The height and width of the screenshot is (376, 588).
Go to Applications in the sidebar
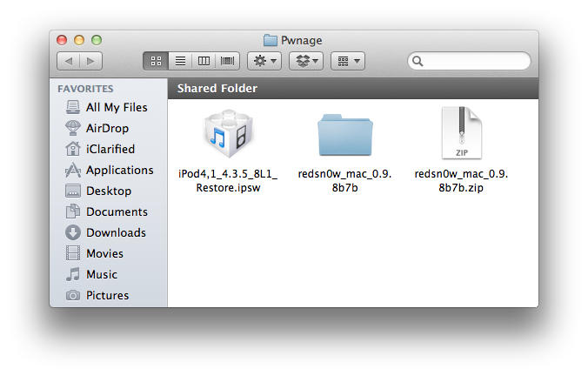119,170
